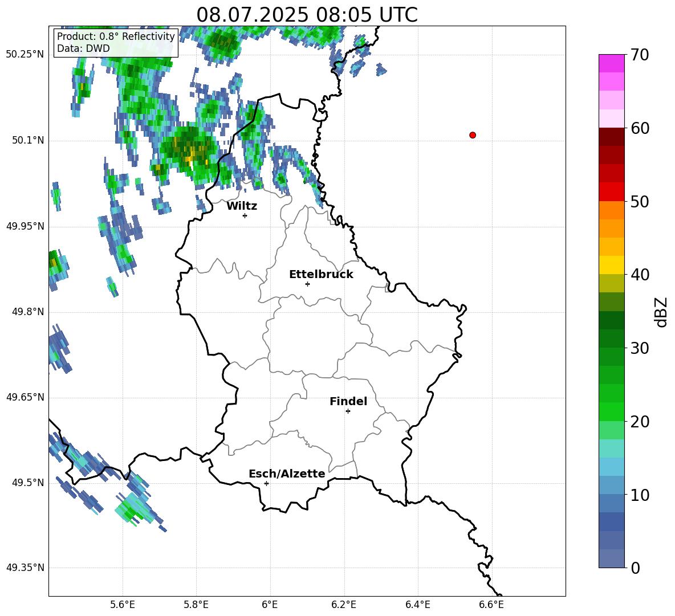
Task: Click the 49.95°N latitude label
Action: (25, 226)
